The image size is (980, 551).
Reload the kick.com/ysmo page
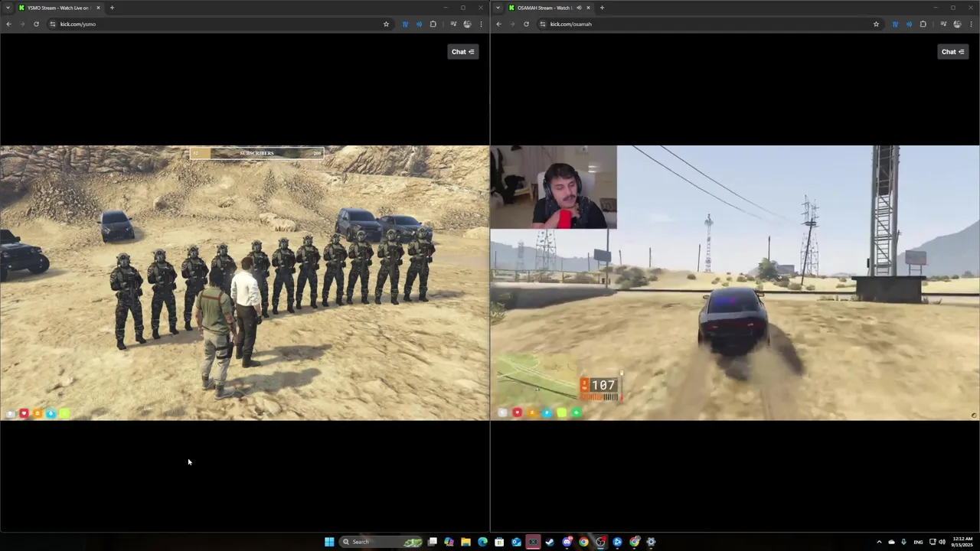(x=36, y=24)
